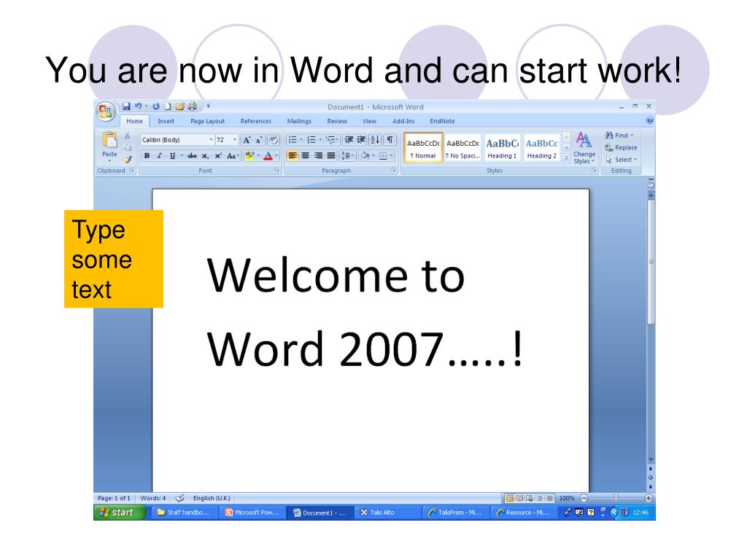Toggle strikethrough formatting
The image size is (747, 560).
192,156
